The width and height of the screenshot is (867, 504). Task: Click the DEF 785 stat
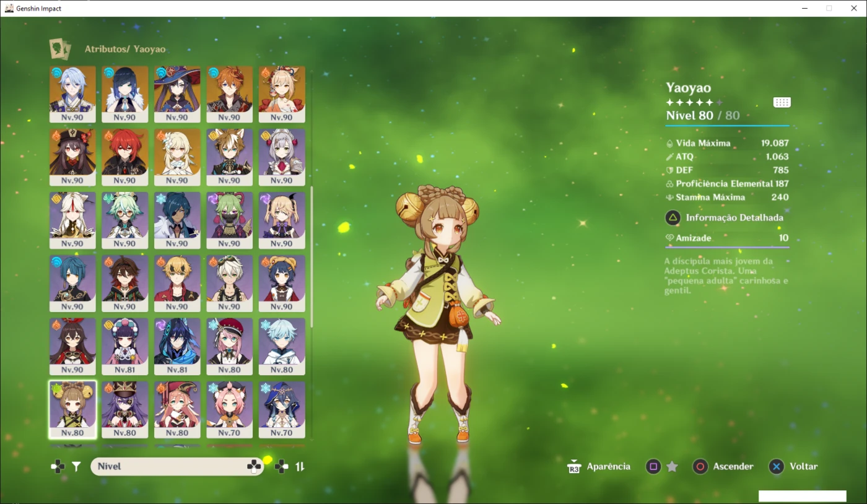[727, 170]
